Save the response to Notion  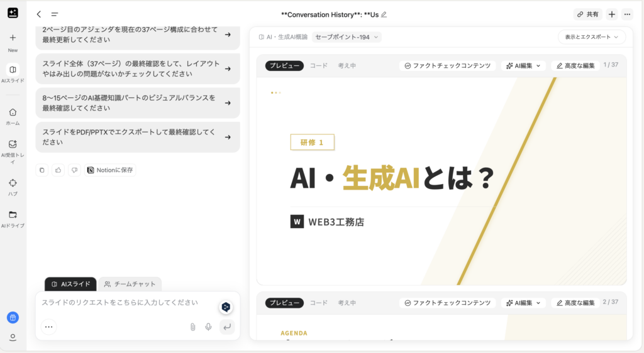[x=110, y=170]
